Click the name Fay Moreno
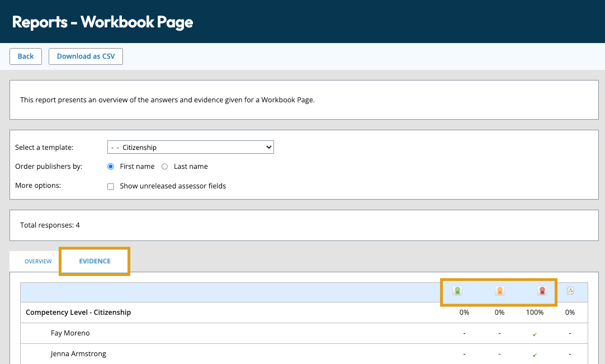This screenshot has height=364, width=605. pos(70,333)
